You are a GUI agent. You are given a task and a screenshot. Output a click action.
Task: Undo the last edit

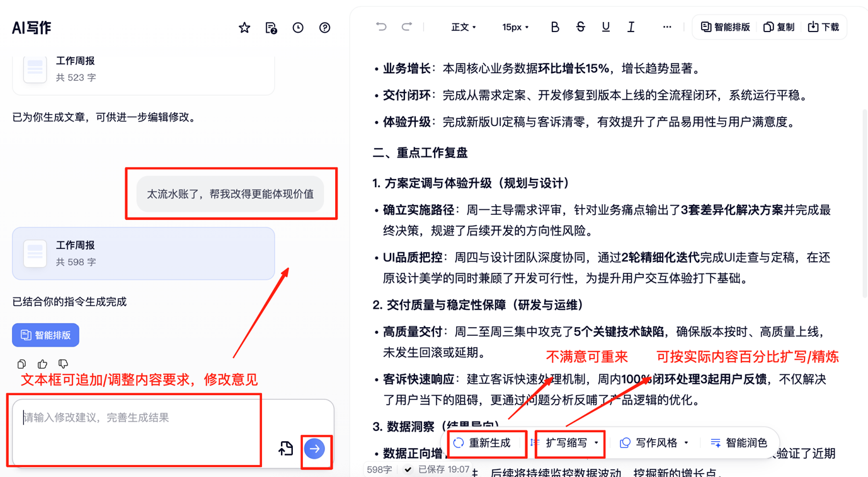point(381,27)
